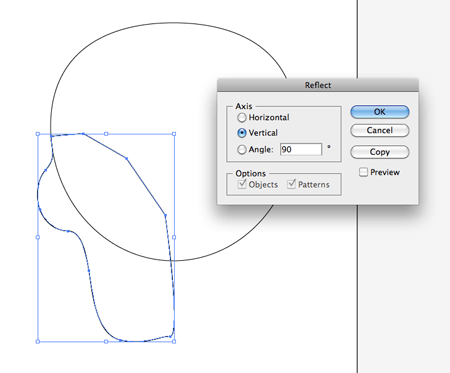Click the Reflect dialog title bar
Image resolution: width=450 pixels, height=373 pixels.
318,85
